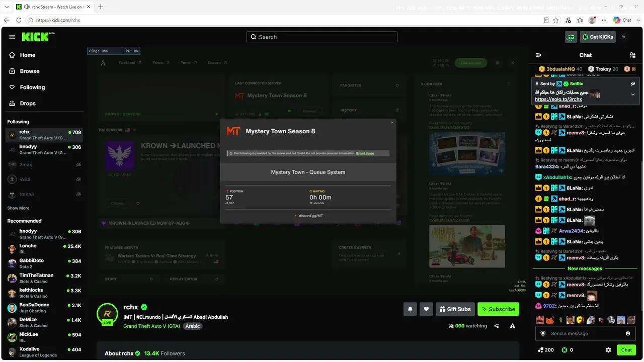This screenshot has height=362, width=644.
Task: Click the Get KICKs button
Action: [x=598, y=37]
